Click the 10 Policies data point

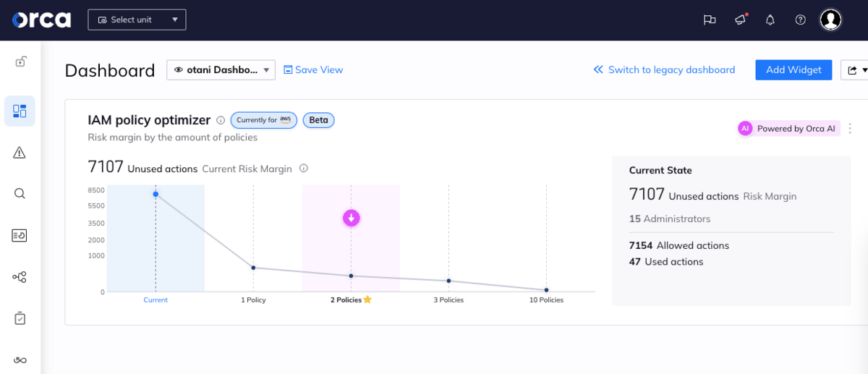tap(546, 290)
